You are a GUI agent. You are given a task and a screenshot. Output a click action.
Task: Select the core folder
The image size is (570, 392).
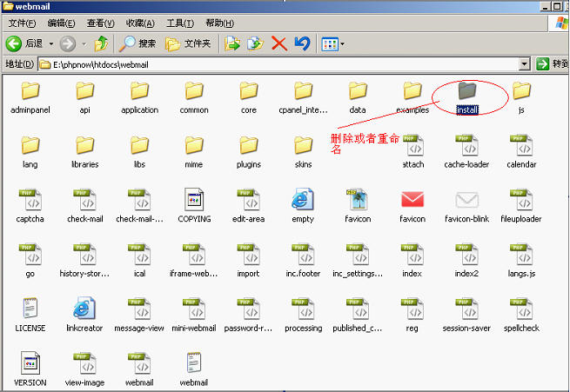(249, 97)
